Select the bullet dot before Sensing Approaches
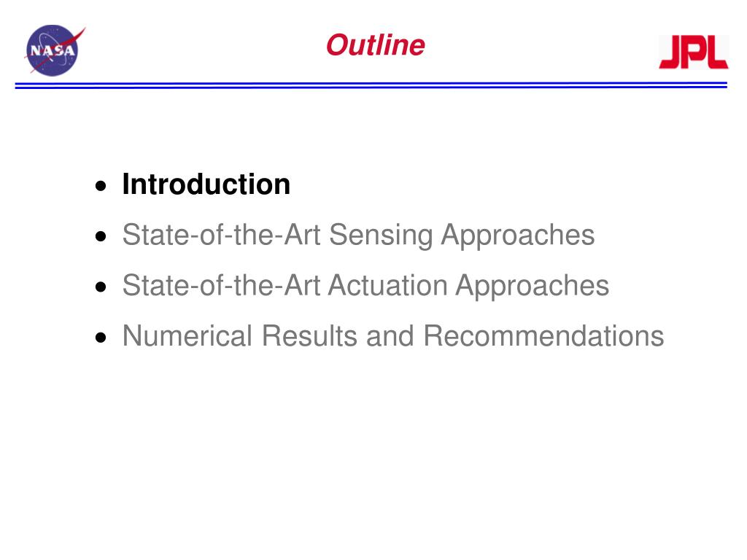 click(x=101, y=236)
